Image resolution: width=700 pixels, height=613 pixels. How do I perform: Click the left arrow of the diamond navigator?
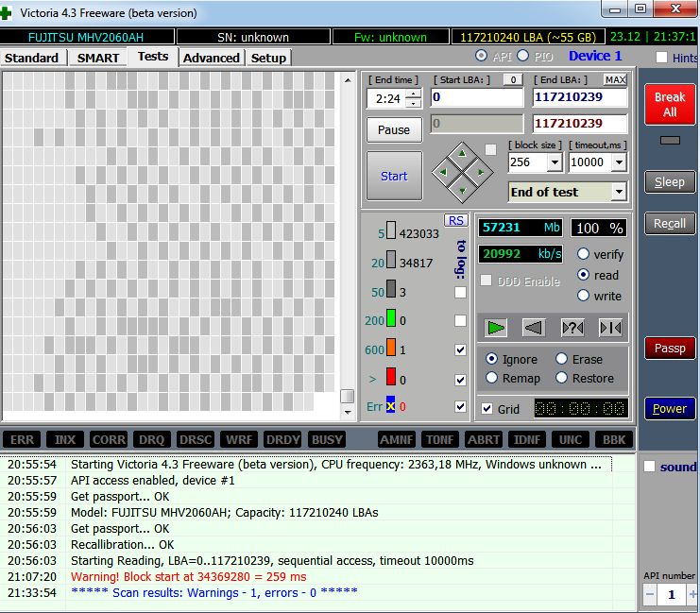click(x=443, y=172)
